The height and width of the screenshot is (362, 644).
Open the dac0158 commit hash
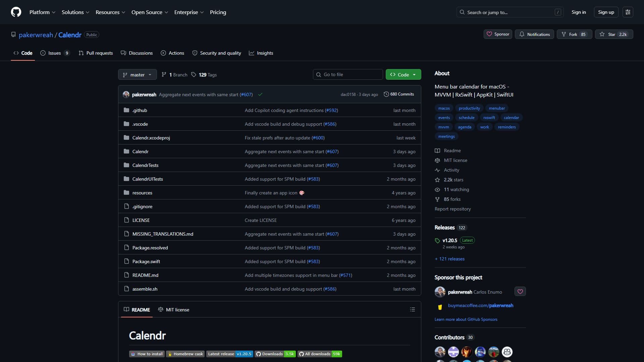click(x=348, y=95)
